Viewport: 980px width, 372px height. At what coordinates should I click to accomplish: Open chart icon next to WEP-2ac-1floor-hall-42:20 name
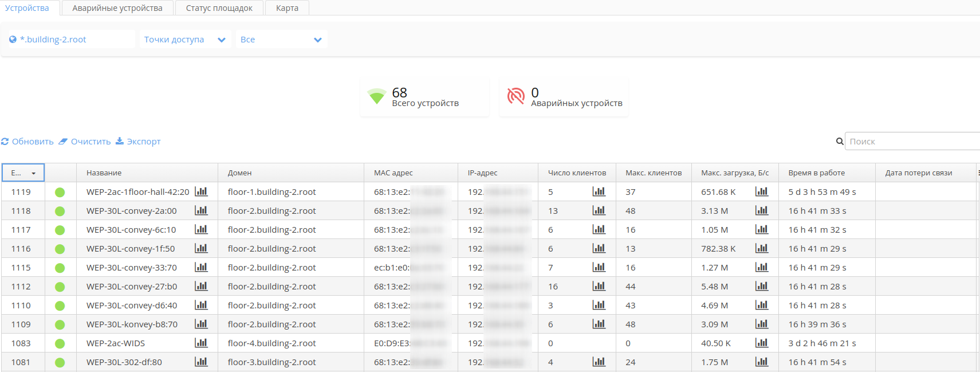201,191
